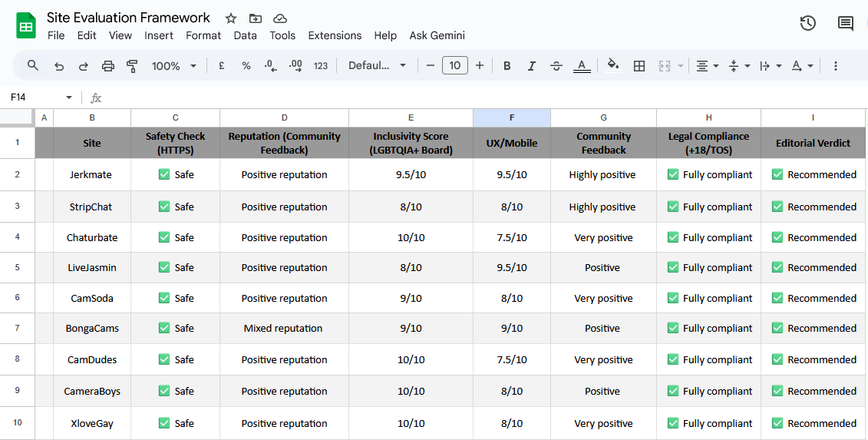The image size is (868, 440).
Task: Undo the last action
Action: tap(58, 66)
